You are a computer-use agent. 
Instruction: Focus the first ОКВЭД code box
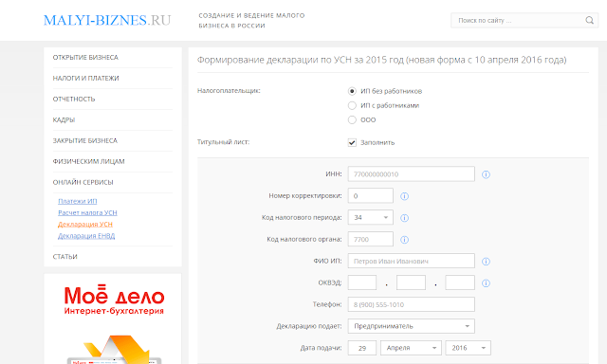[362, 282]
